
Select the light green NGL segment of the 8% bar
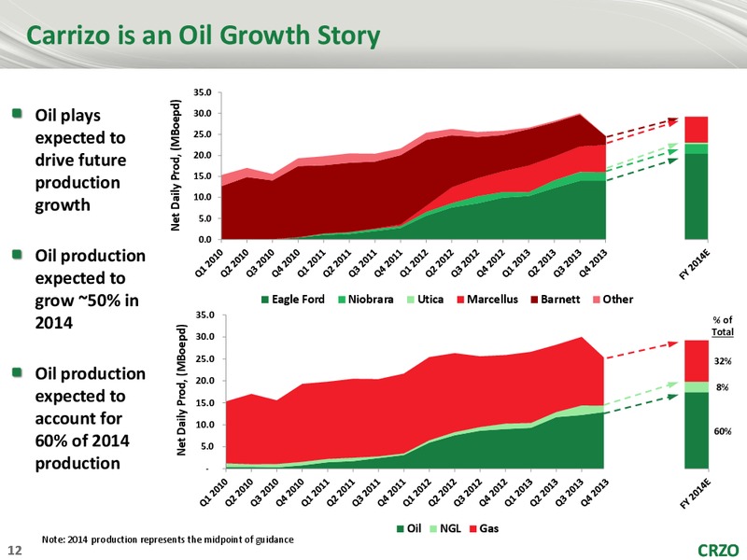(697, 387)
